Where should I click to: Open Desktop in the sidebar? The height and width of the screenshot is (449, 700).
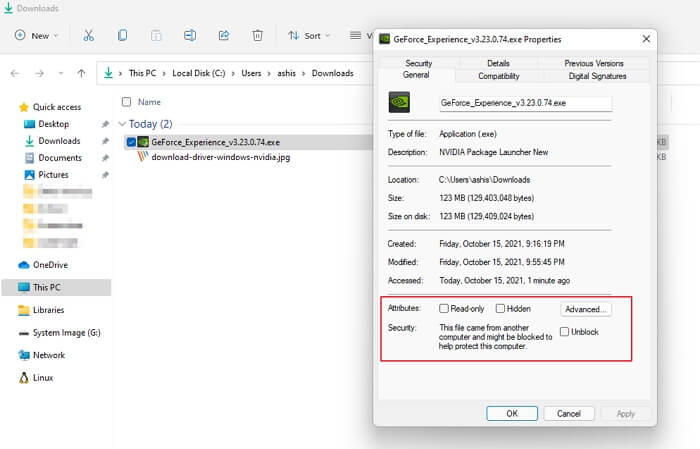46,124
